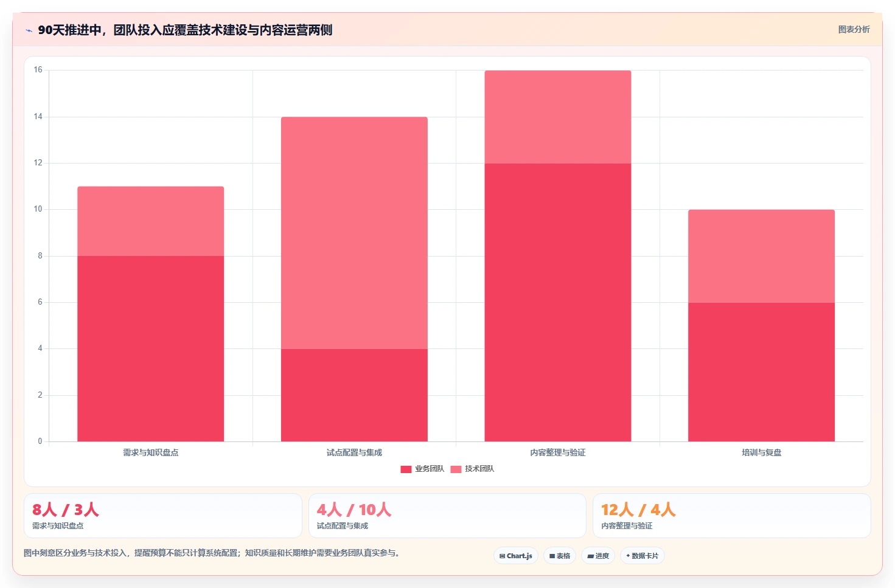895x588 pixels.
Task: Click 业务团队 bar segment for 内容整理与验证
Action: click(x=558, y=302)
